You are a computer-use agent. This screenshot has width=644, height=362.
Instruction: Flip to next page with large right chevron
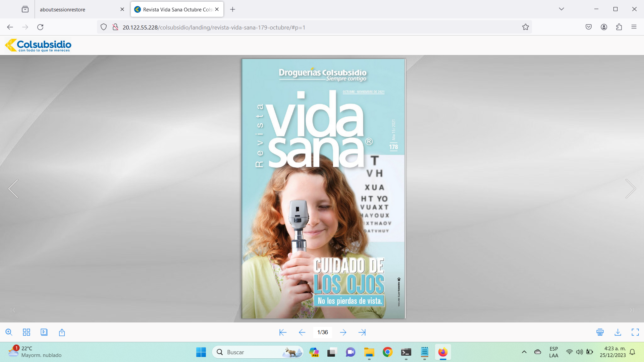coord(631,189)
